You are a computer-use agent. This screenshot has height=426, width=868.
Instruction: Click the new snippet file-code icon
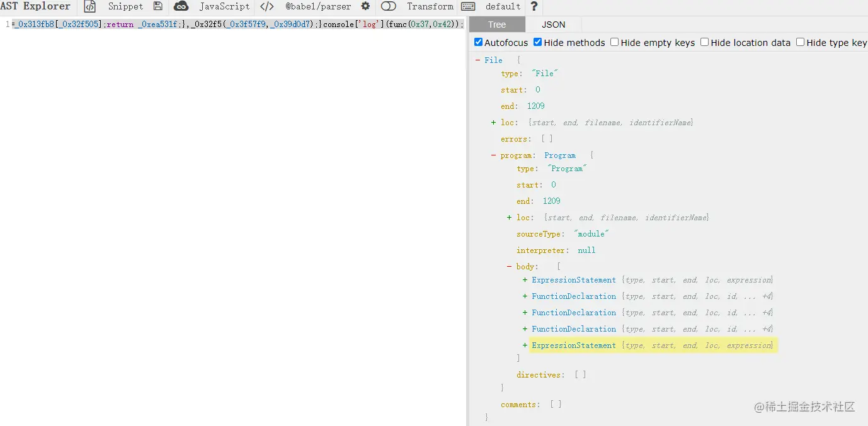point(90,6)
